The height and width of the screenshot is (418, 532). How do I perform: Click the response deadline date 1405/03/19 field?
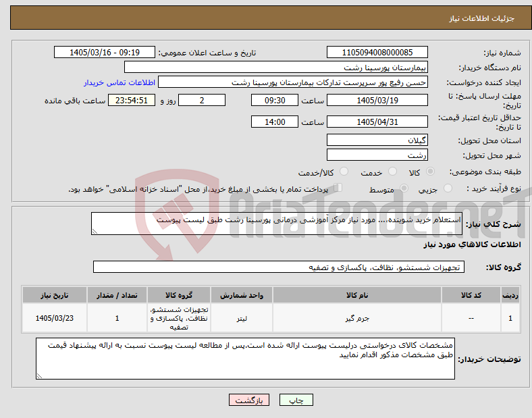[377, 101]
